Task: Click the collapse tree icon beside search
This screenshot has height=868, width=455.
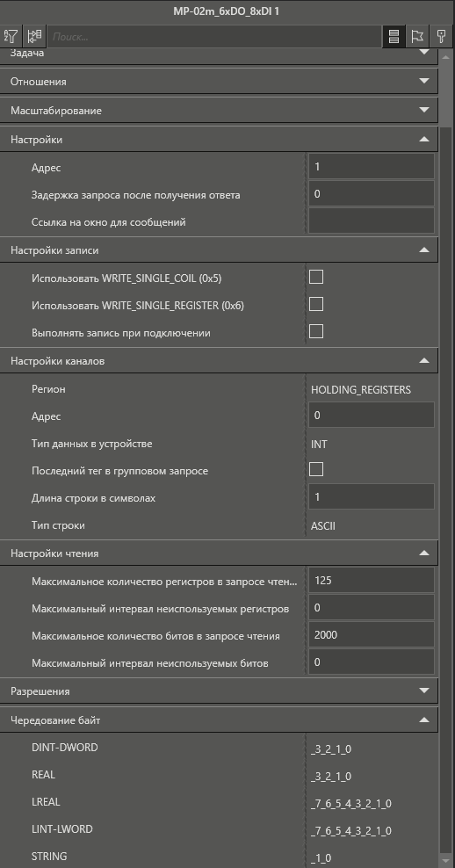Action: (x=34, y=37)
